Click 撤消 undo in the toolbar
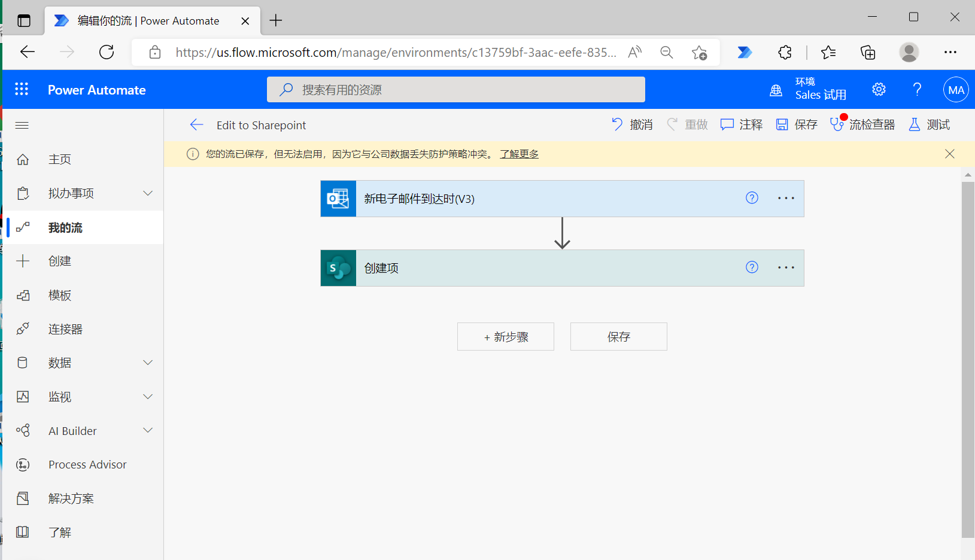 [632, 124]
